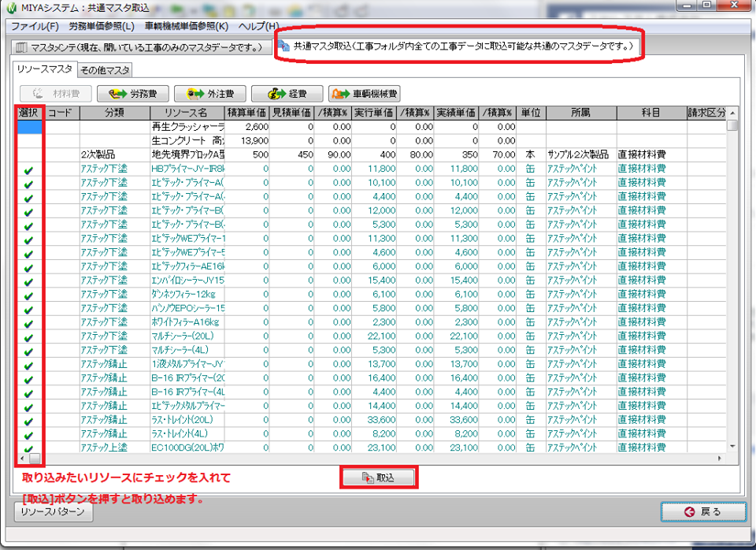Switch to the 共通マスタ取込 tab

tap(459, 46)
